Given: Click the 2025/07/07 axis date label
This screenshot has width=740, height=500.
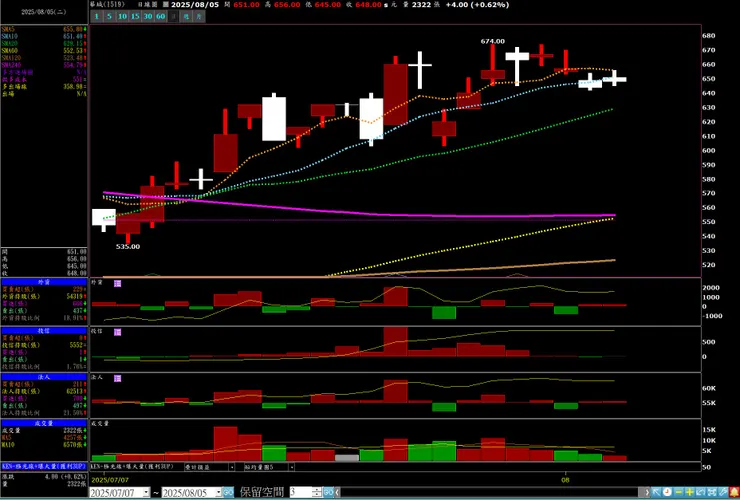Looking at the screenshot, I should tap(109, 480).
